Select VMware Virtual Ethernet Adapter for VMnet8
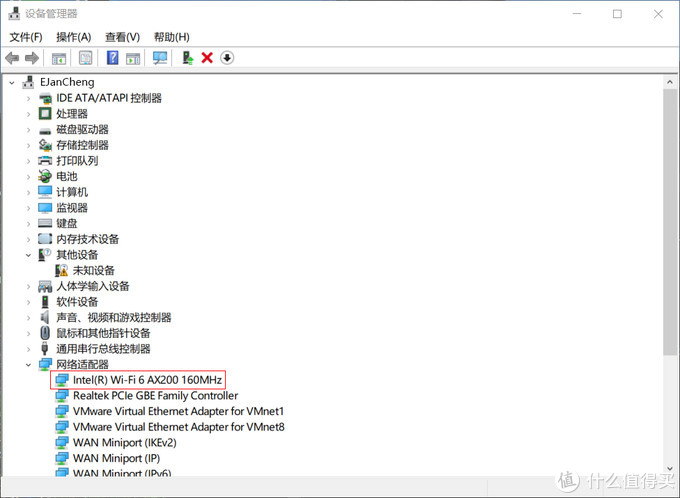Image resolution: width=680 pixels, height=498 pixels. click(179, 427)
